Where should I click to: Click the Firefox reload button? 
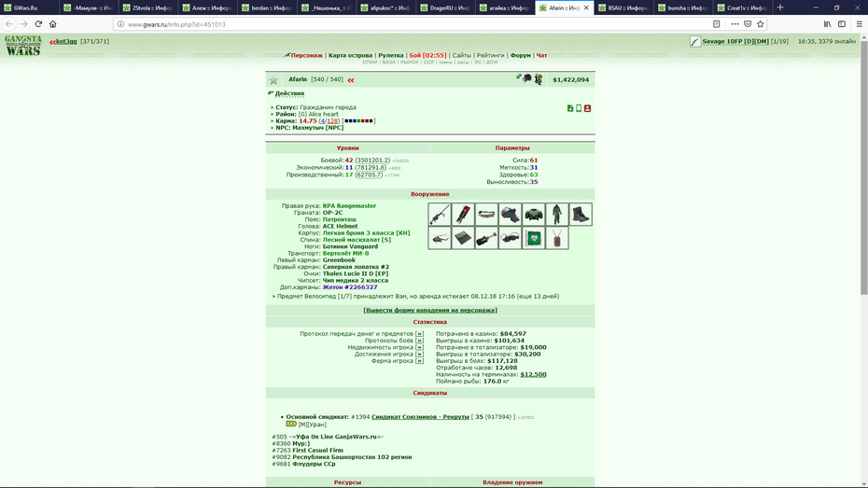(38, 23)
